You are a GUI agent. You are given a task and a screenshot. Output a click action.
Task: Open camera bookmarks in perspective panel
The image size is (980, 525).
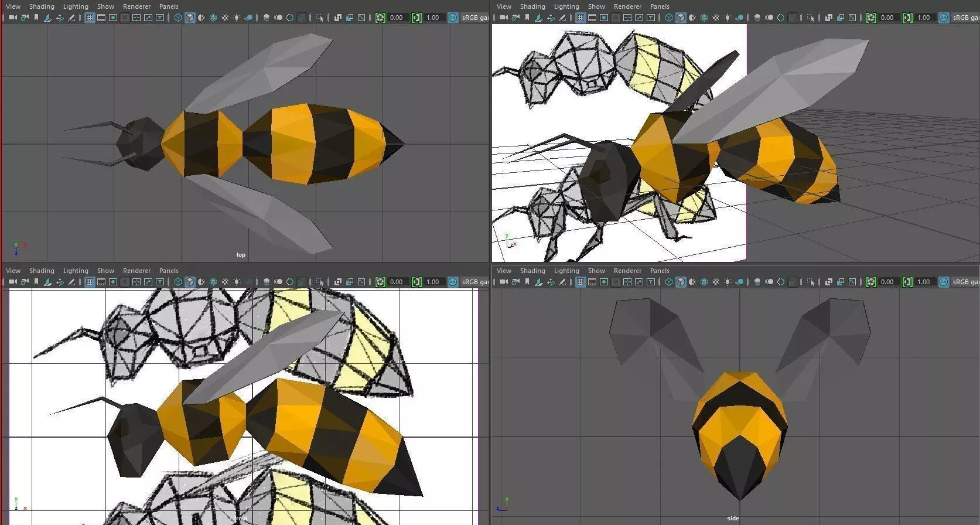point(527,18)
